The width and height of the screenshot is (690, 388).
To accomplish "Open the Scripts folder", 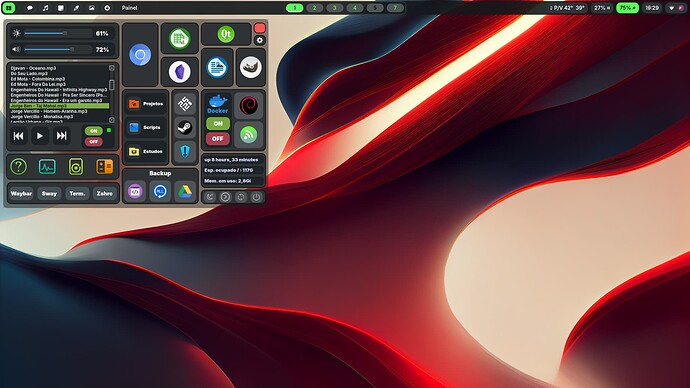I will point(146,128).
